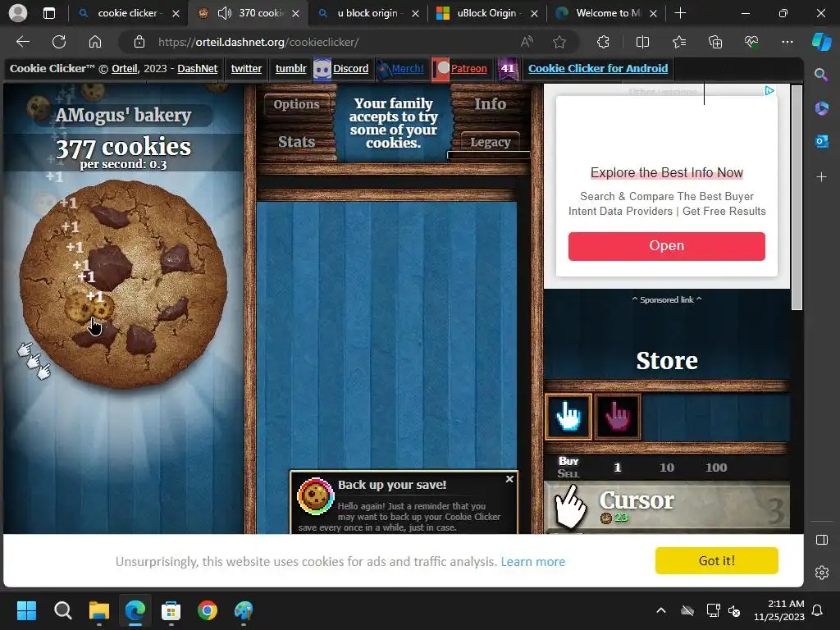The image size is (840, 630).
Task: Click the big chocolate chip cookie
Action: point(123,284)
